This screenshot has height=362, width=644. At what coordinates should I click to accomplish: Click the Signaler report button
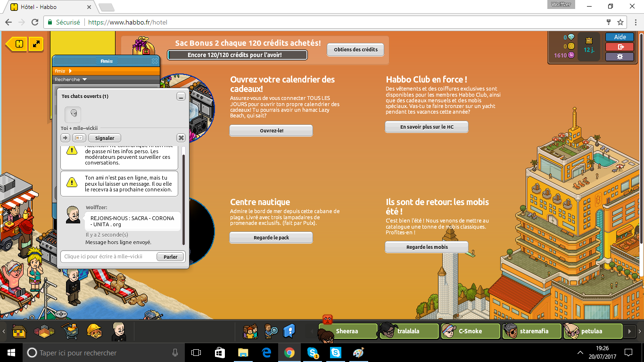[x=105, y=138]
